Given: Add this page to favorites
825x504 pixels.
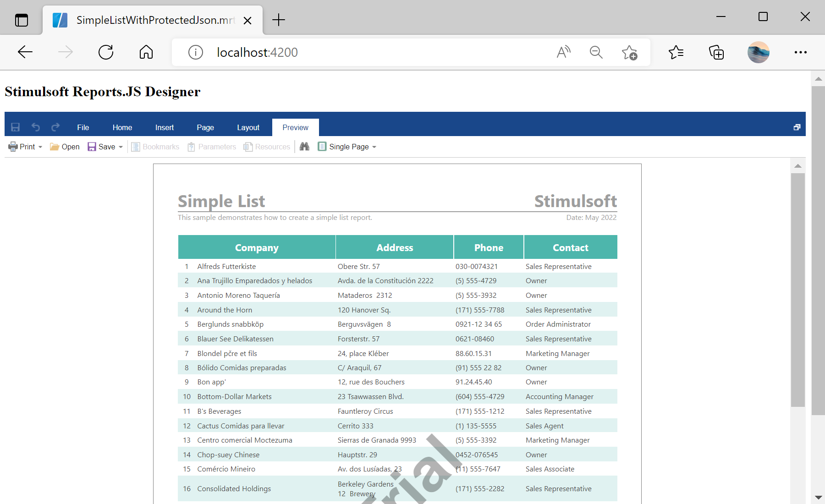Looking at the screenshot, I should [629, 52].
